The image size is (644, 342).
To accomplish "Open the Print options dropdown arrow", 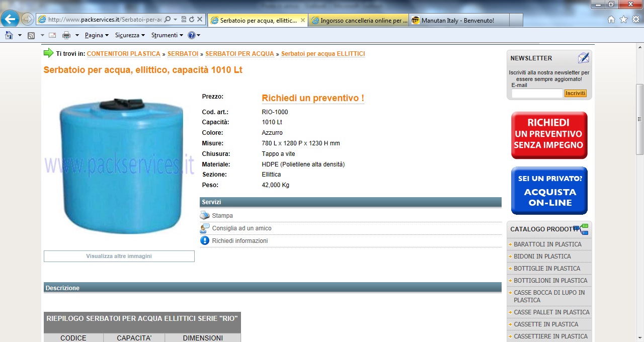I will coord(77,35).
